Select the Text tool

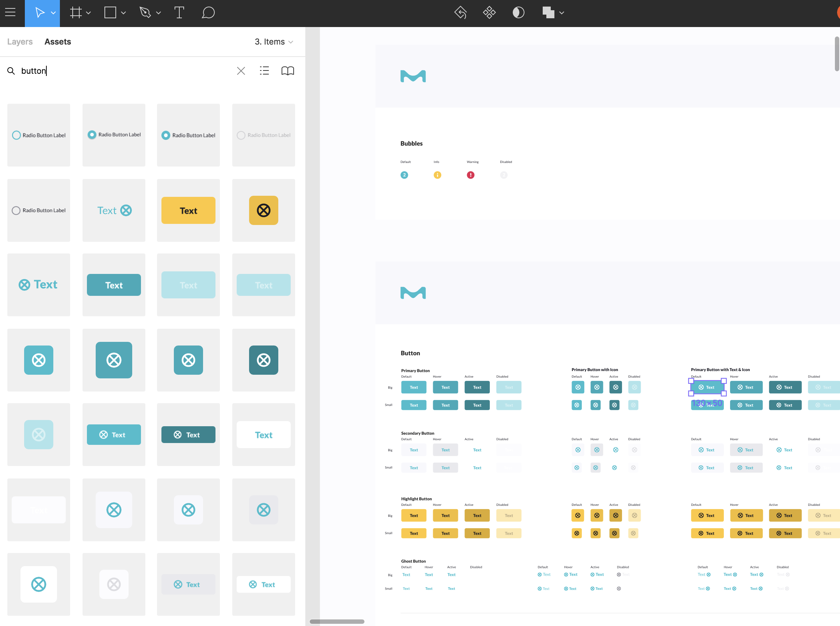tap(179, 12)
